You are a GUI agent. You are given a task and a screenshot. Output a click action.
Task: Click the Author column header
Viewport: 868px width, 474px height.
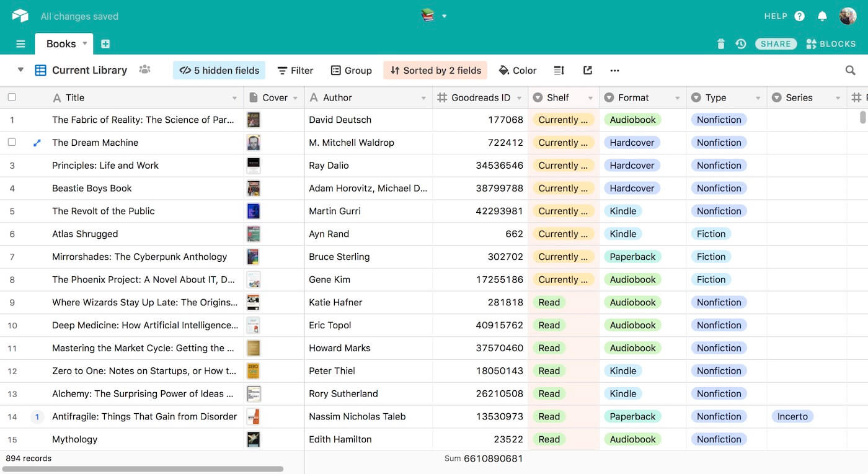coord(368,97)
